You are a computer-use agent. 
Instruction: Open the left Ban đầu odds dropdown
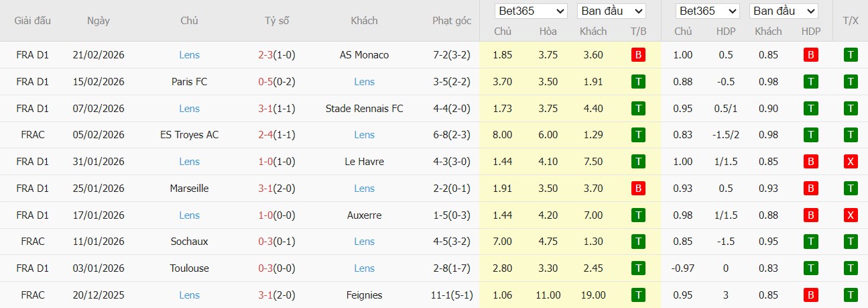click(611, 11)
